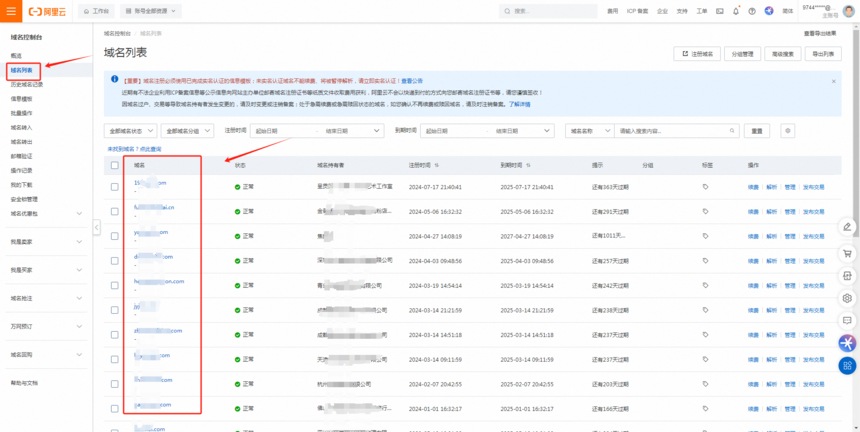Open 信息模板 in the sidebar
Image resolution: width=860 pixels, height=432 pixels.
tap(22, 99)
